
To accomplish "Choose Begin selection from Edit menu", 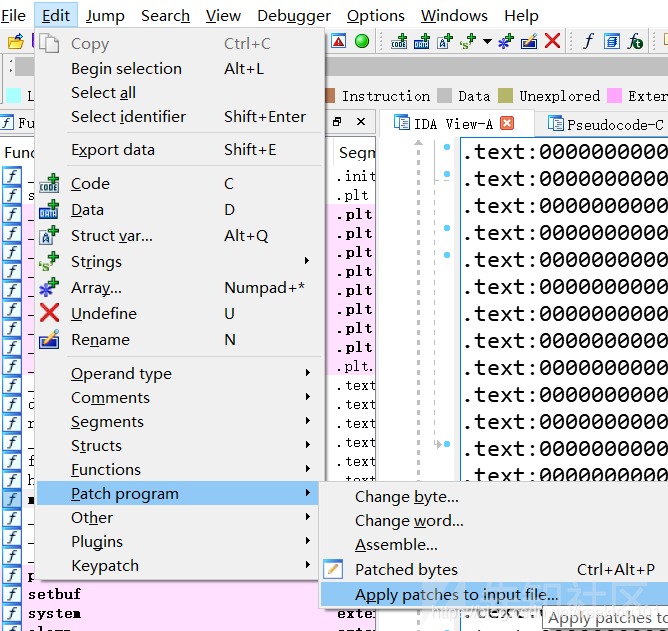I will coord(179,69).
